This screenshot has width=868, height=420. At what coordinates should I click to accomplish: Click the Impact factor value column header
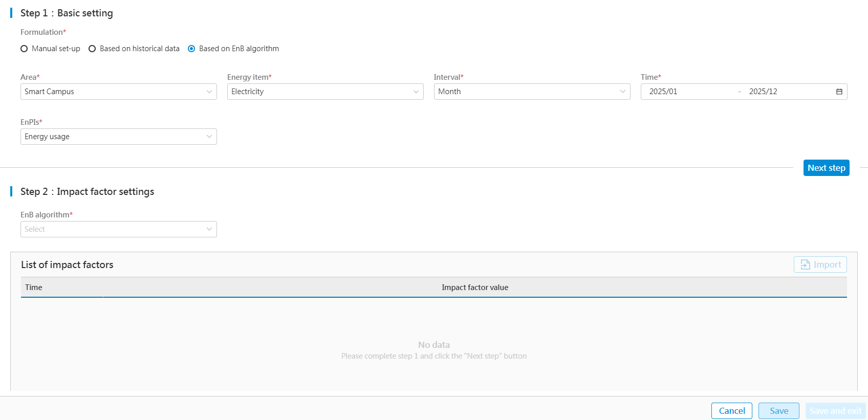coord(474,288)
